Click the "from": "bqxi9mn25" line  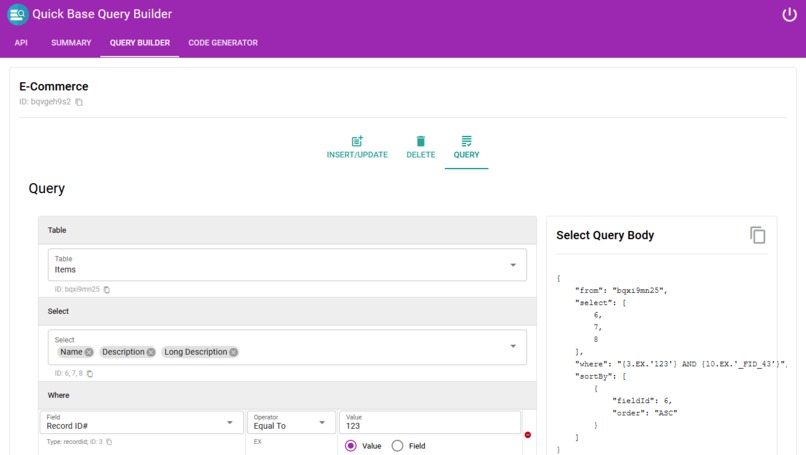coord(621,290)
